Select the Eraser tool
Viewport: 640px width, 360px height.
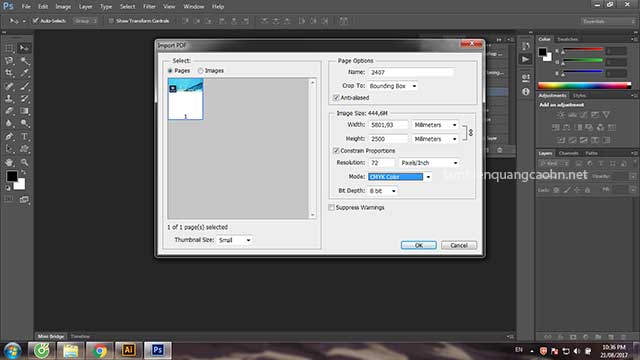click(9, 111)
